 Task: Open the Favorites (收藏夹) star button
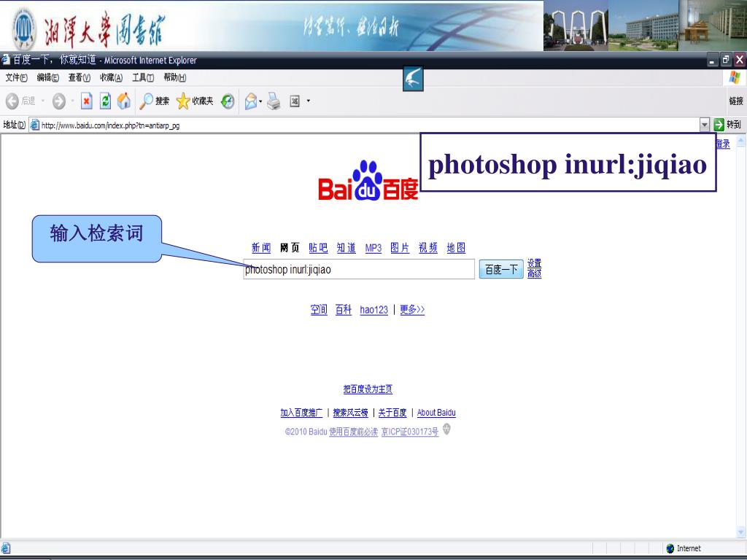click(x=194, y=101)
